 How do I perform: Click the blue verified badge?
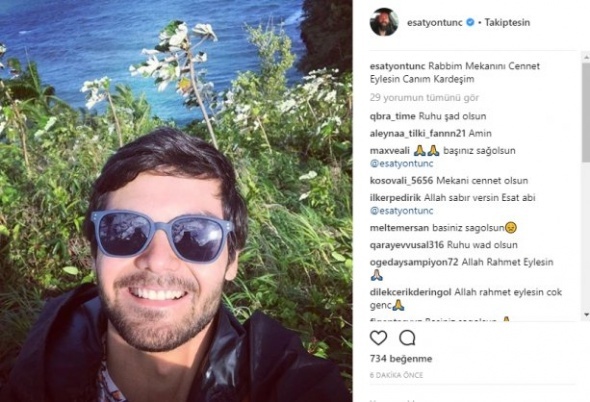[470, 22]
